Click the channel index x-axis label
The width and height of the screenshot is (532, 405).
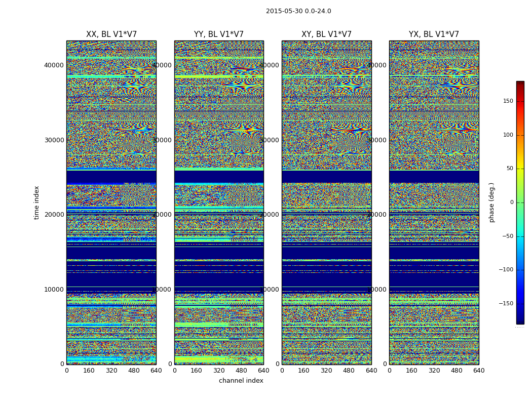[241, 381]
